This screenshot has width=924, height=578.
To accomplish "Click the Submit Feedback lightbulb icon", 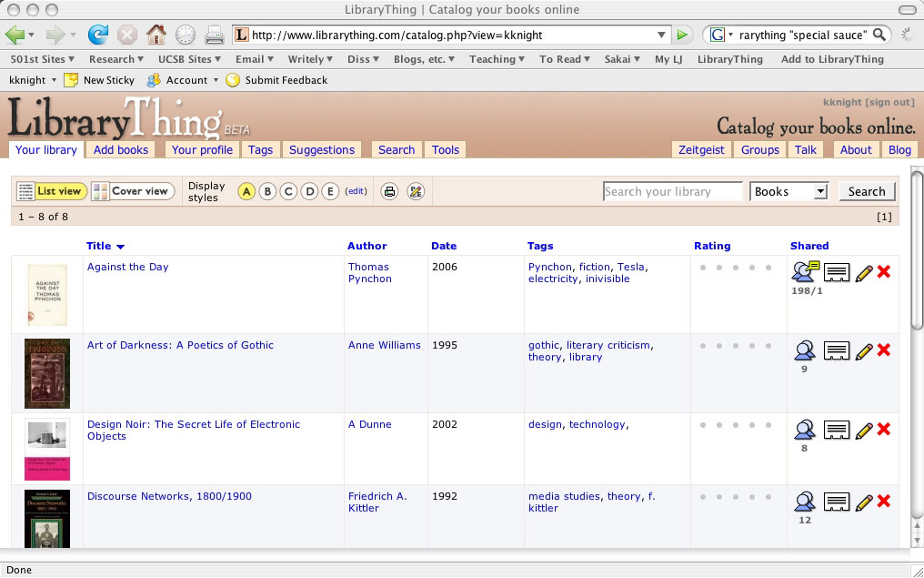I will (x=233, y=79).
